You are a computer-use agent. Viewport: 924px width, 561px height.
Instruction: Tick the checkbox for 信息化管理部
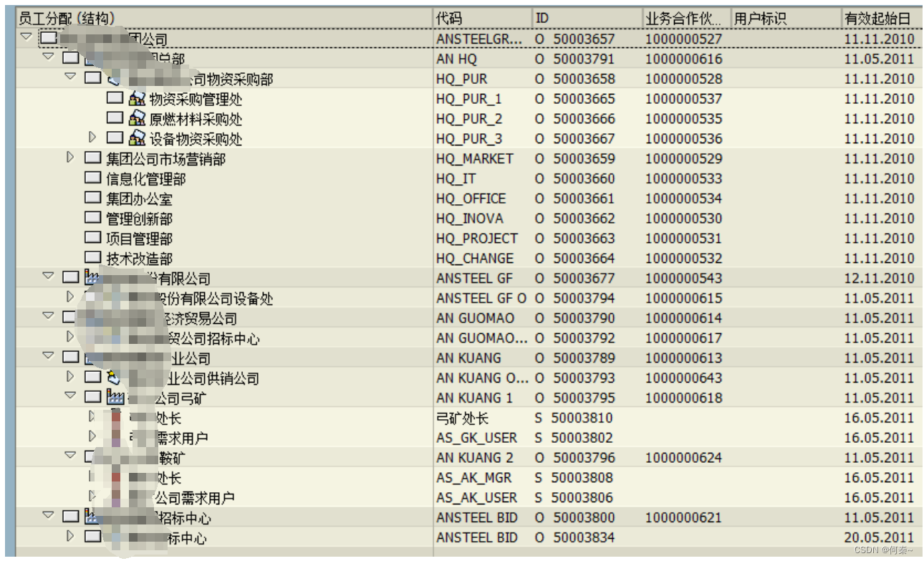point(92,178)
